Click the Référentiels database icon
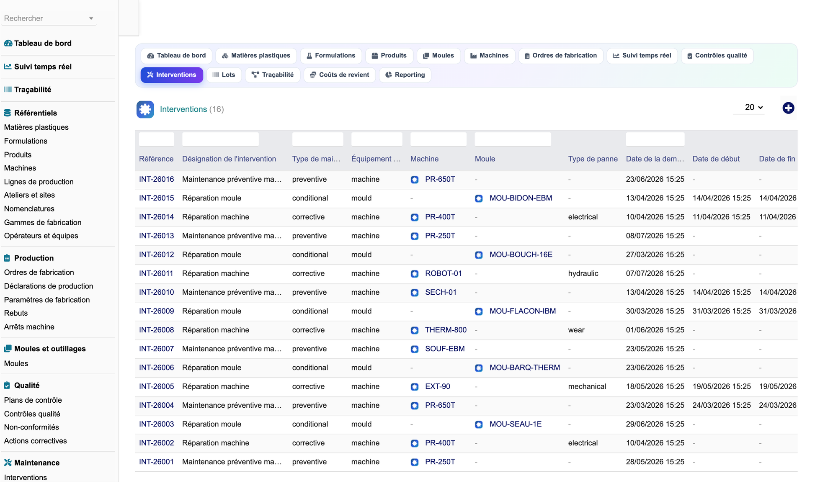This screenshot has height=504, width=815. click(x=8, y=113)
